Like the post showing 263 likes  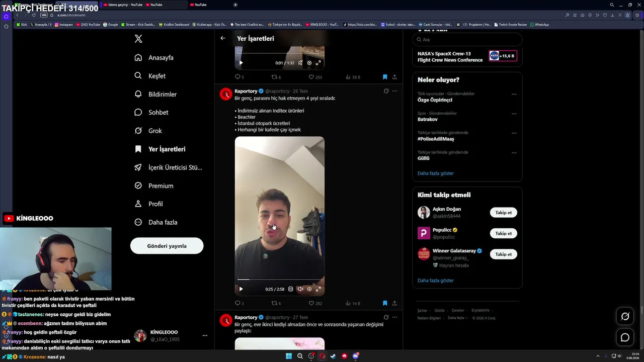pyautogui.click(x=315, y=77)
